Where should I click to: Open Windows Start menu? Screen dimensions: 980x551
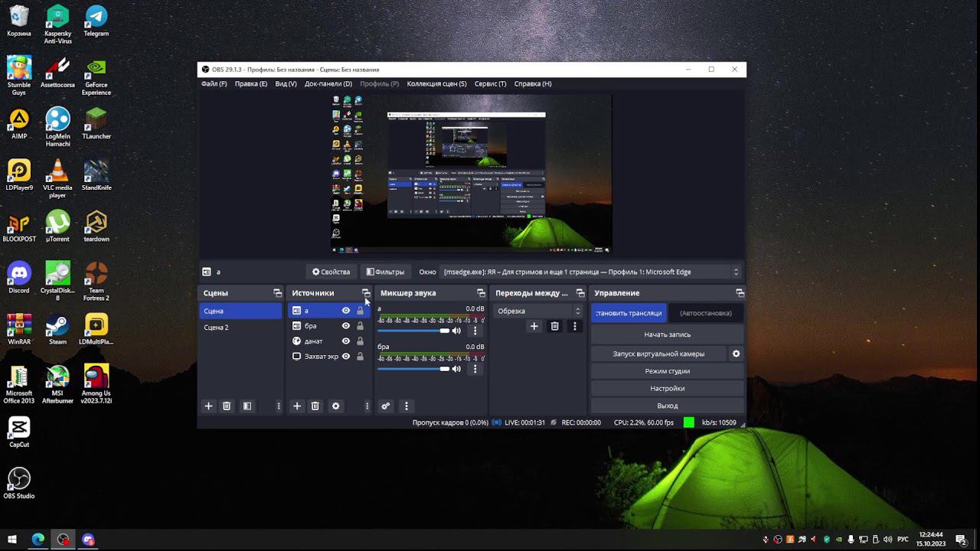pos(11,540)
